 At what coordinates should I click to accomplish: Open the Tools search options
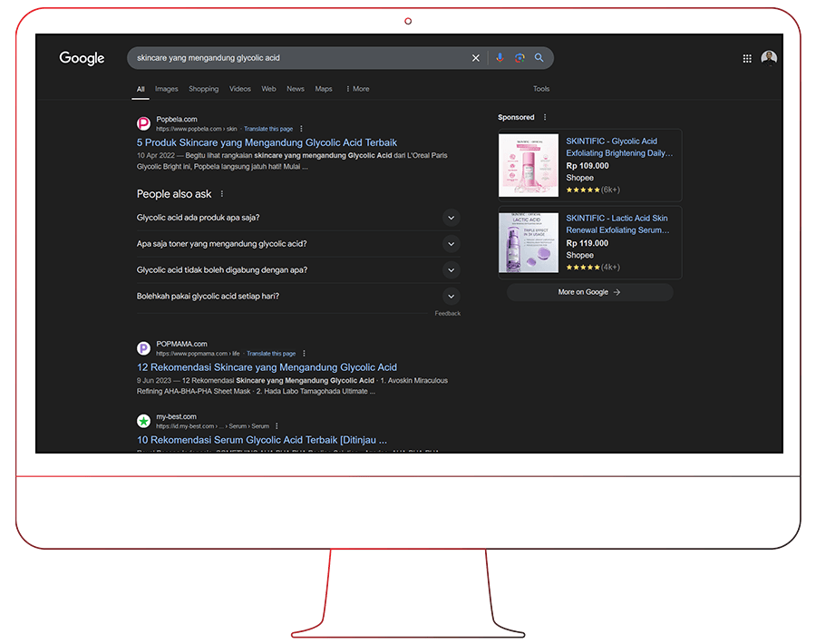click(541, 89)
